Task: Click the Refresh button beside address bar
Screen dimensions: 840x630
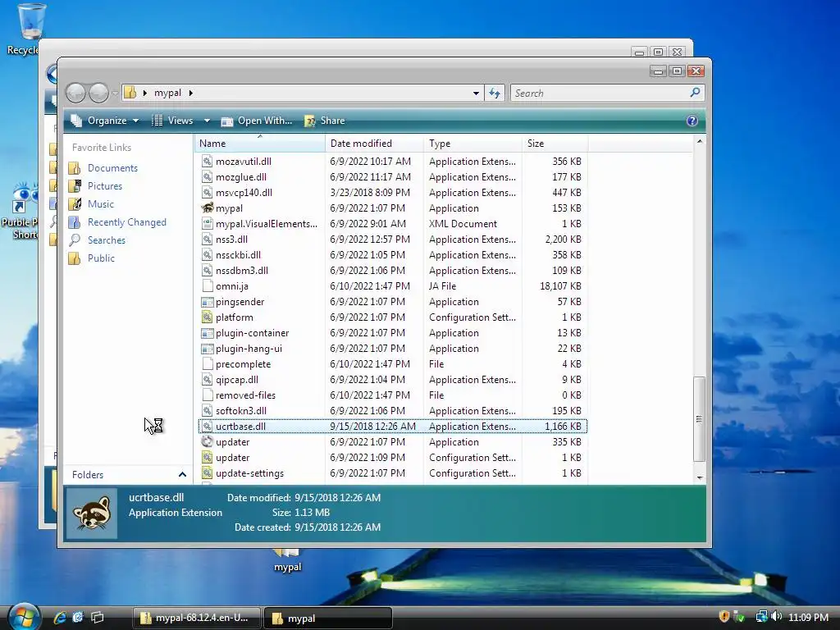Action: (495, 94)
